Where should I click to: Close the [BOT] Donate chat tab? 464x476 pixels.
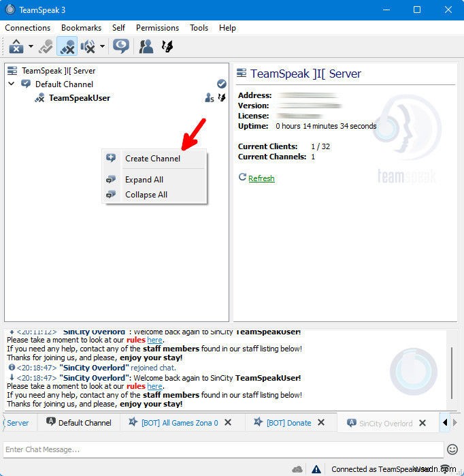pos(321,422)
